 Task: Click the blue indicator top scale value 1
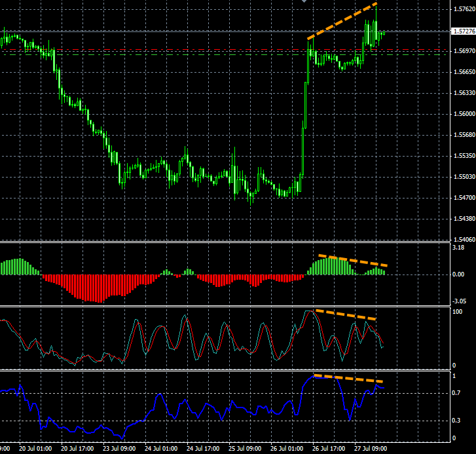(x=454, y=376)
